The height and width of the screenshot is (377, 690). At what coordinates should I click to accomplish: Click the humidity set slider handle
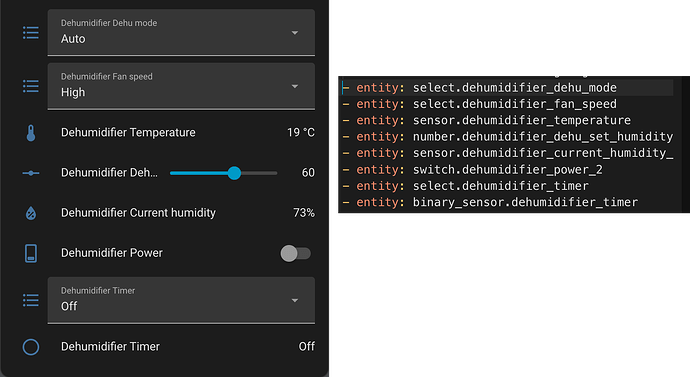[x=235, y=173]
